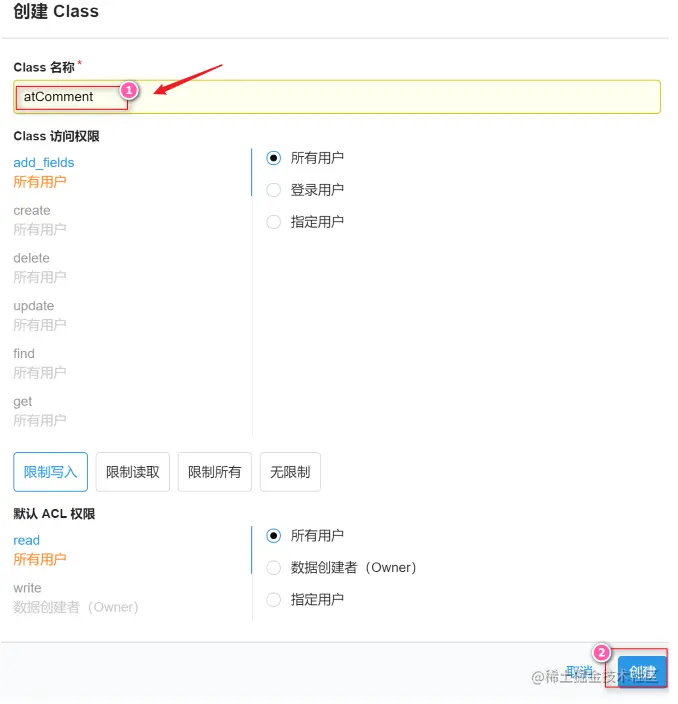This screenshot has width=678, height=704.
Task: Click the 限制所有 preset button
Action: 215,472
